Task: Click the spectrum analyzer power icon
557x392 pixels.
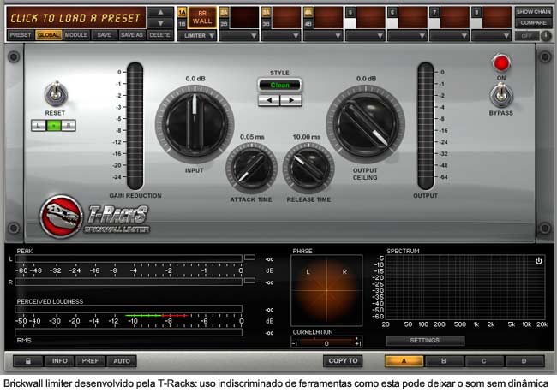Action: [x=538, y=261]
